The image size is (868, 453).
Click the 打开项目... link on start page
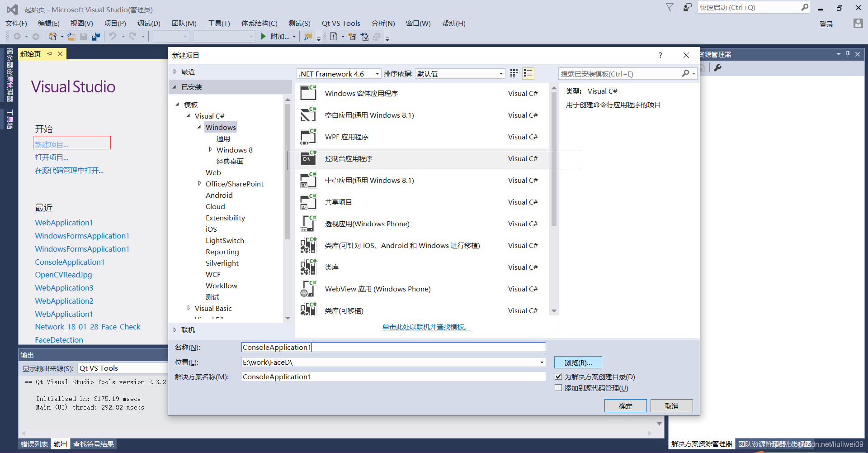point(52,157)
